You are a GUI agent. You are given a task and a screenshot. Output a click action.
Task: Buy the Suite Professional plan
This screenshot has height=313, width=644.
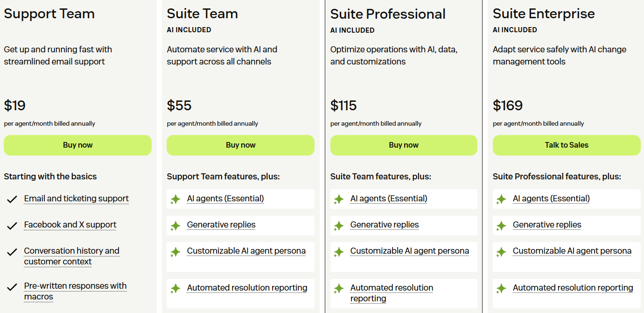pos(404,145)
